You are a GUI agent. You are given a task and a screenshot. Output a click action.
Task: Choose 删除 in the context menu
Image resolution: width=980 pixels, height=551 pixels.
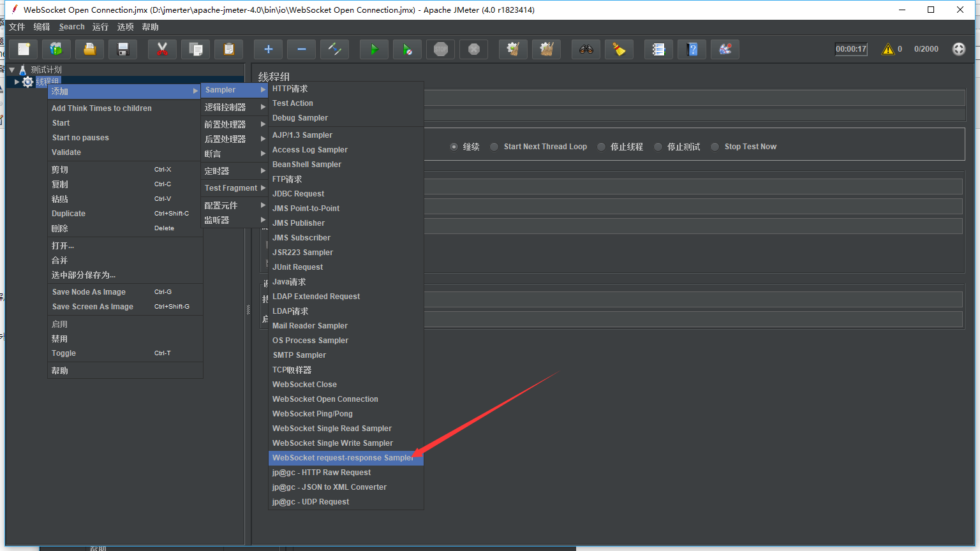click(125, 228)
